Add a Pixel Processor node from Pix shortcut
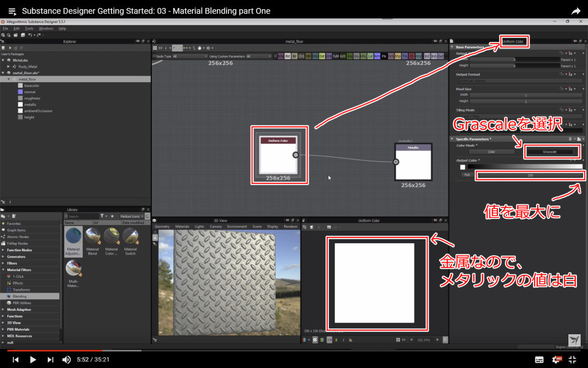 point(384,56)
